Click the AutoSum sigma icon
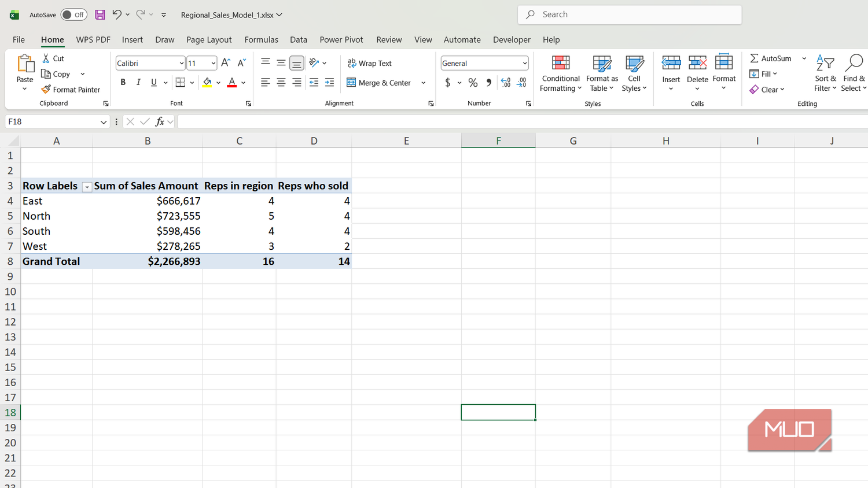Viewport: 868px width, 488px height. pos(755,58)
